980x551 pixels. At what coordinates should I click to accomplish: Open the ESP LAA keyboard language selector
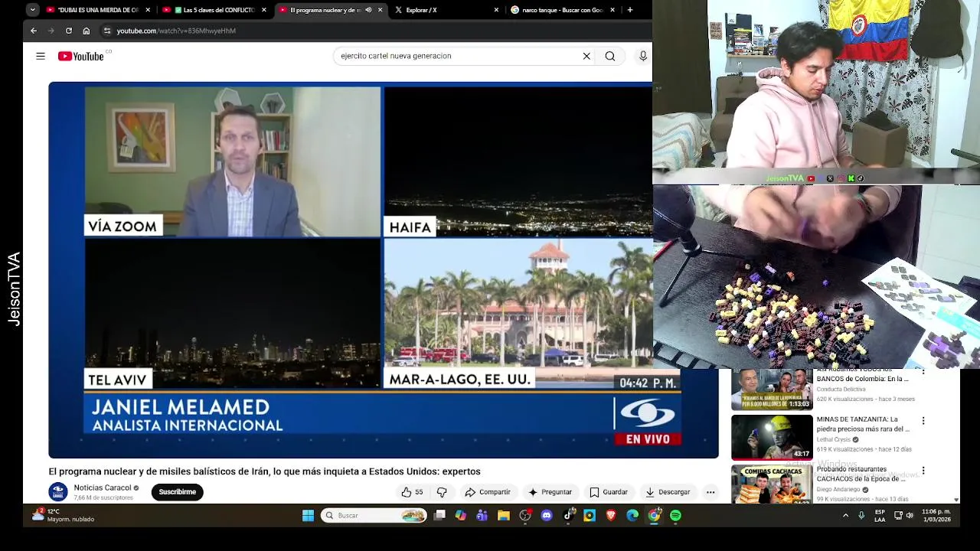[x=880, y=516]
